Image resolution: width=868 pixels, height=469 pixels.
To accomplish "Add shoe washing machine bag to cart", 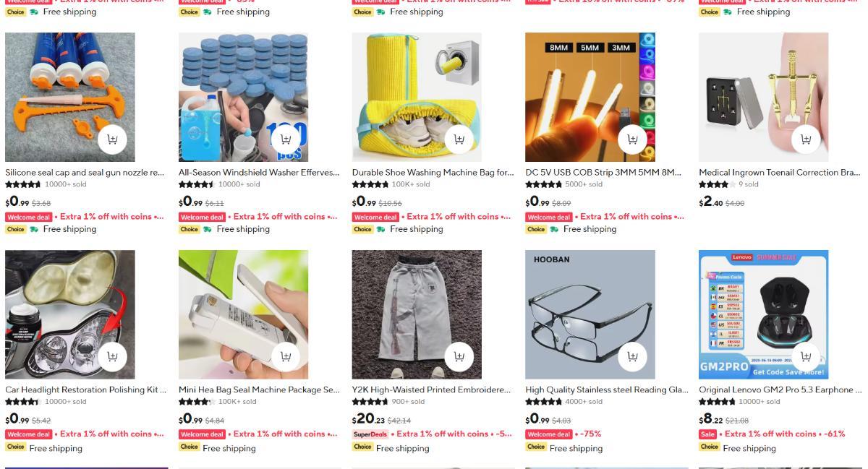I will (x=459, y=139).
